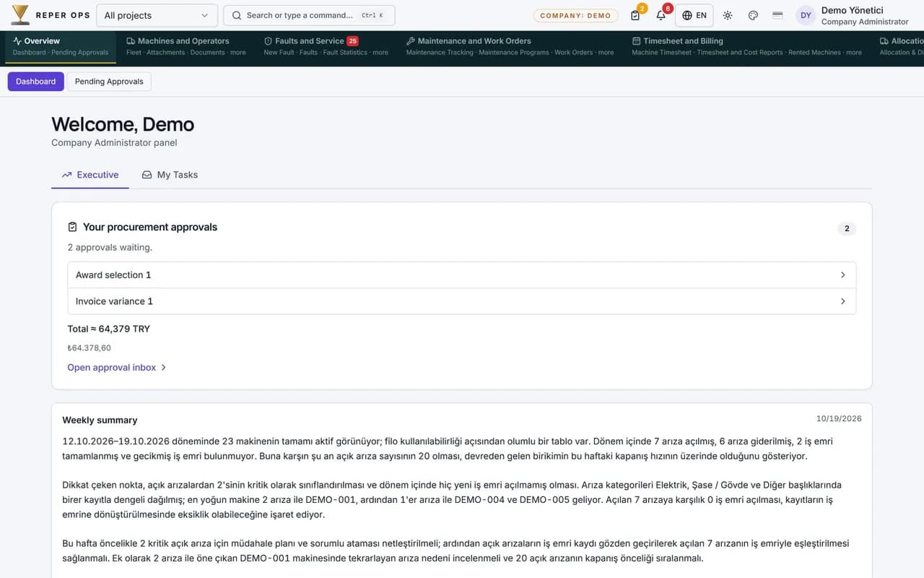Click the Timesheet and Billing calendar icon
The height and width of the screenshot is (578, 924).
coord(636,41)
